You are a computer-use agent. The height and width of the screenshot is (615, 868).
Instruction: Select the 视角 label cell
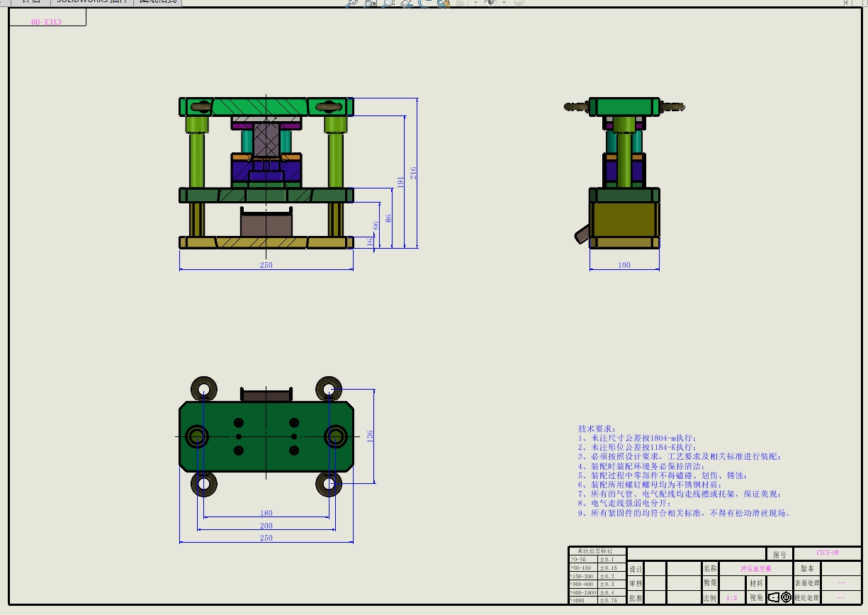coord(756,598)
